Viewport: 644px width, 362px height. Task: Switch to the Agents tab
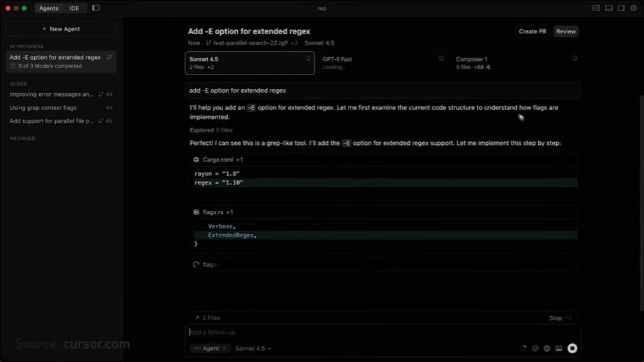pyautogui.click(x=49, y=8)
